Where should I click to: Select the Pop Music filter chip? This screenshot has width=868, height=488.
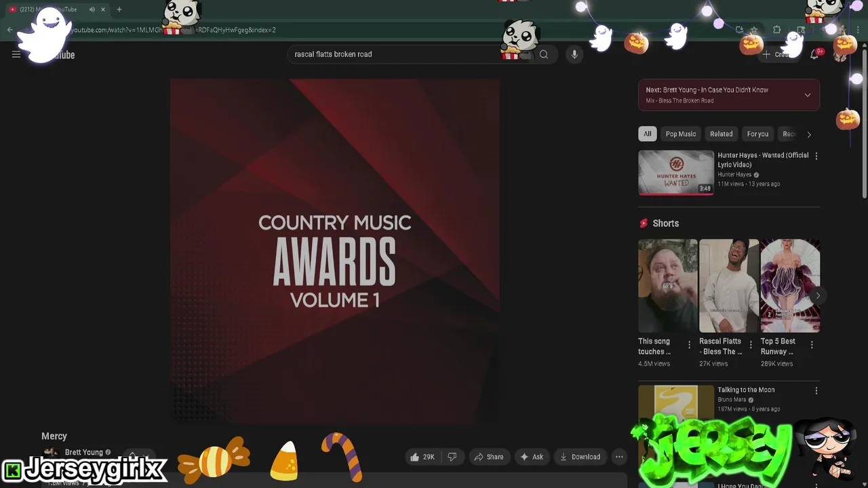pos(681,134)
